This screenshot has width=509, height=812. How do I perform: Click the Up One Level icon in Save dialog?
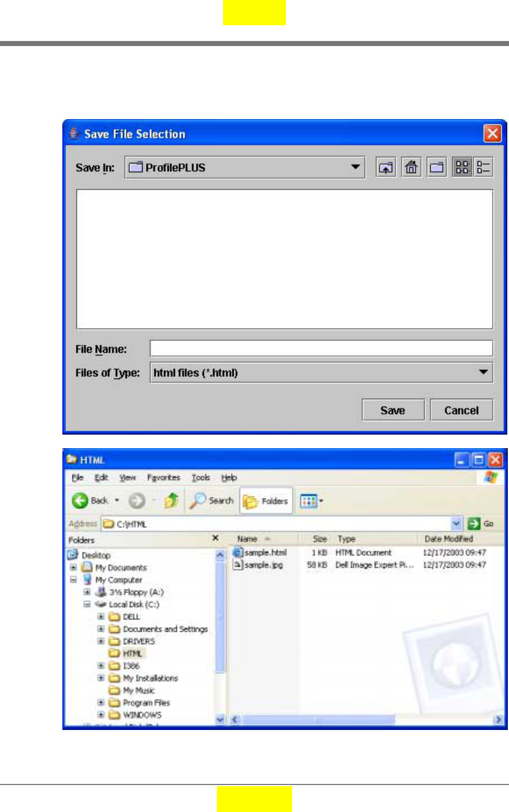coord(386,167)
